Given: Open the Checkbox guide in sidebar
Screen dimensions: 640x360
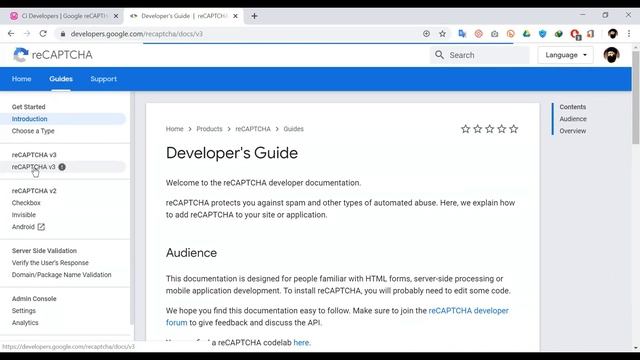Looking at the screenshot, I should pos(26,203).
